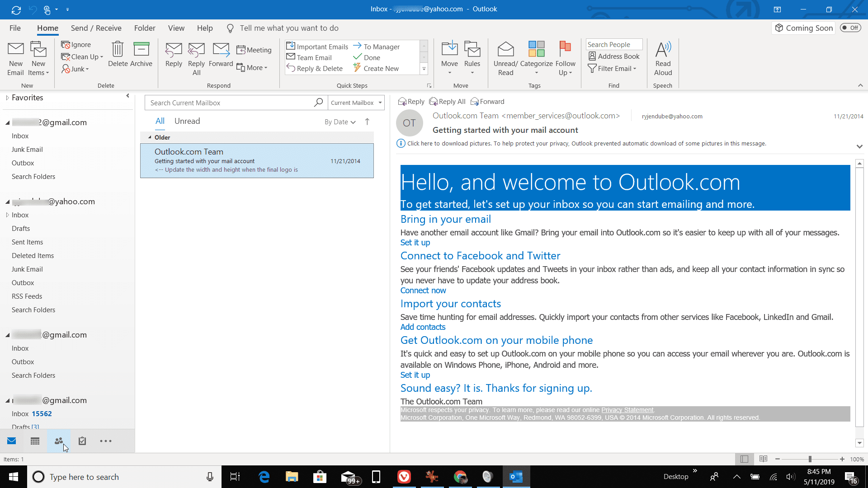The height and width of the screenshot is (488, 868).
Task: Click the Add contacts link
Action: [423, 327]
